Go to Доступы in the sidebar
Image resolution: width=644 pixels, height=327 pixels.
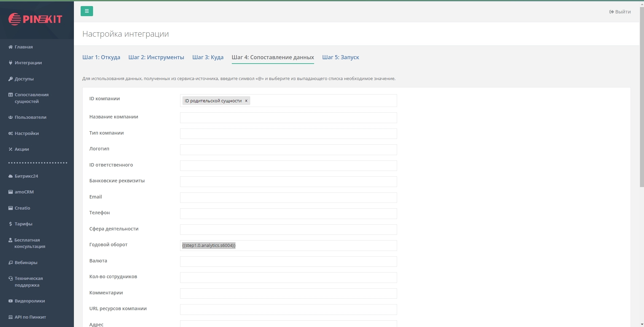(24, 79)
